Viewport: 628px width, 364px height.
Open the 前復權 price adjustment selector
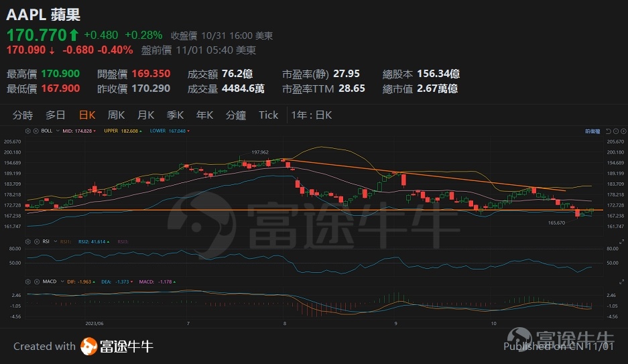[592, 131]
